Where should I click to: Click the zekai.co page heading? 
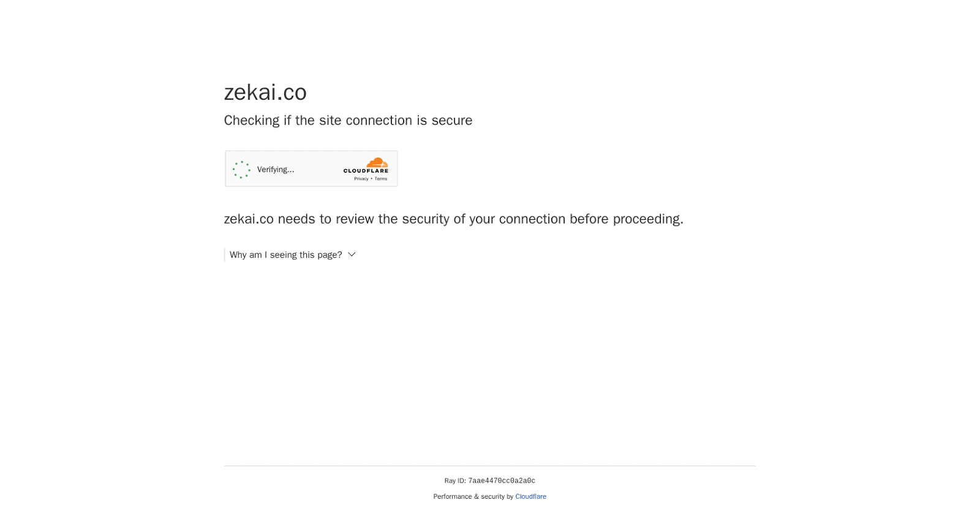265,93
